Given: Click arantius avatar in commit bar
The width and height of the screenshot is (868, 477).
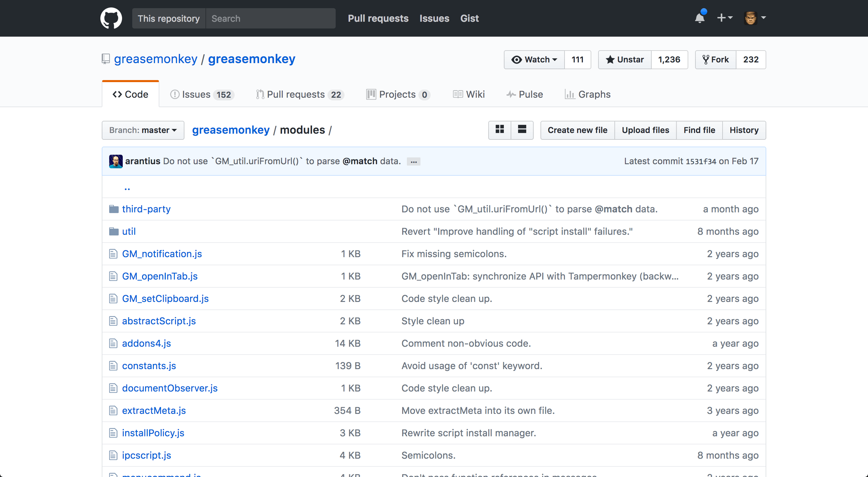Looking at the screenshot, I should (x=116, y=161).
